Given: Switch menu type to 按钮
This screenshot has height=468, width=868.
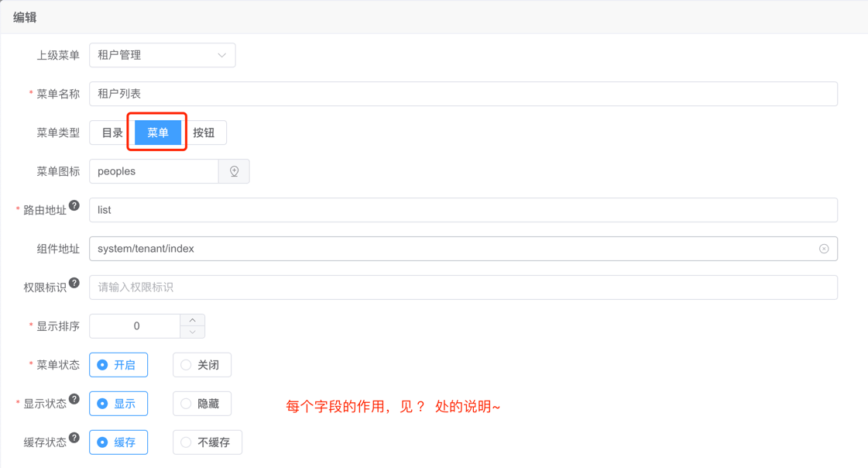Looking at the screenshot, I should pos(204,132).
